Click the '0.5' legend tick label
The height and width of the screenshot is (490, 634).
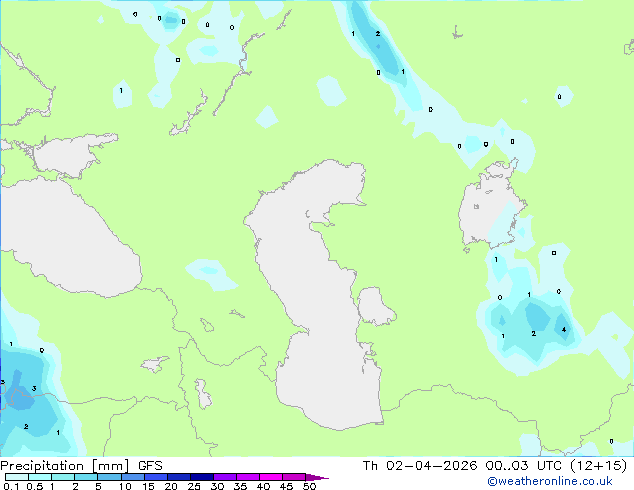tap(35, 486)
